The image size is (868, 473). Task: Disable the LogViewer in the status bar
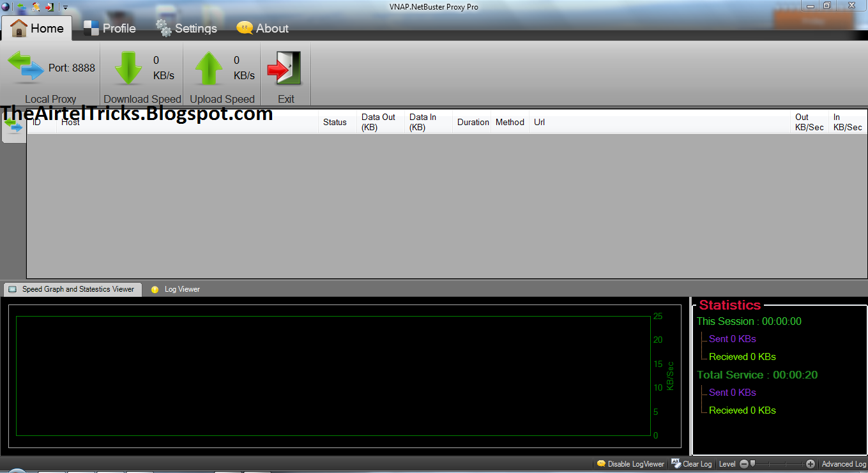click(x=630, y=464)
